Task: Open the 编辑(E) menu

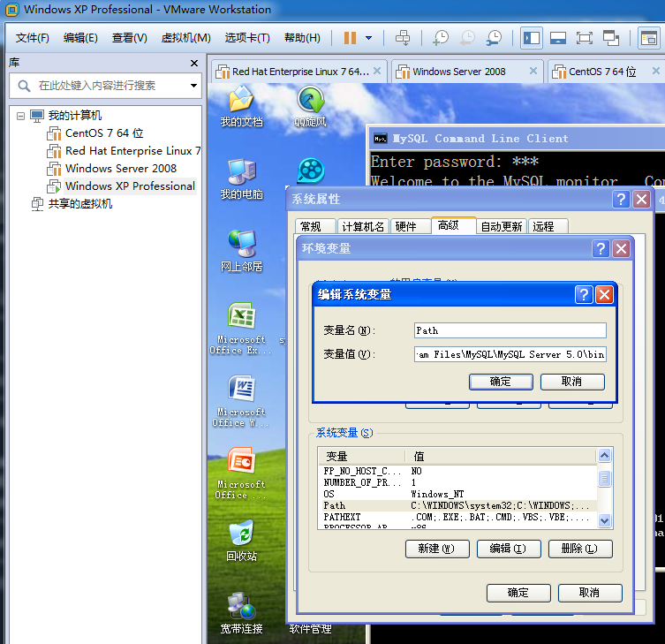Action: click(x=80, y=38)
